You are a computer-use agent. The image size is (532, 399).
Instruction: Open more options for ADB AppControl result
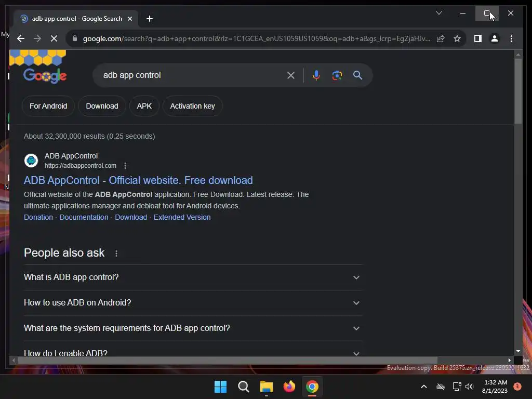coord(125,166)
